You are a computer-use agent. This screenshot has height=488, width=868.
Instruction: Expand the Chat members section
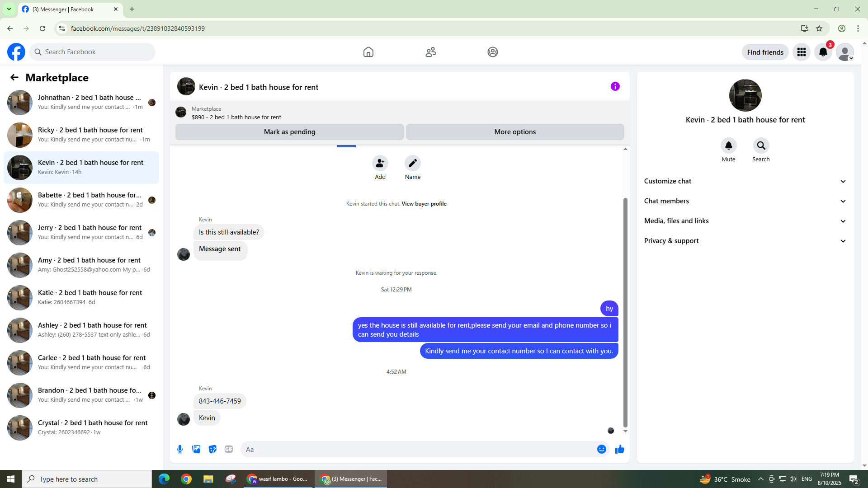tap(745, 201)
